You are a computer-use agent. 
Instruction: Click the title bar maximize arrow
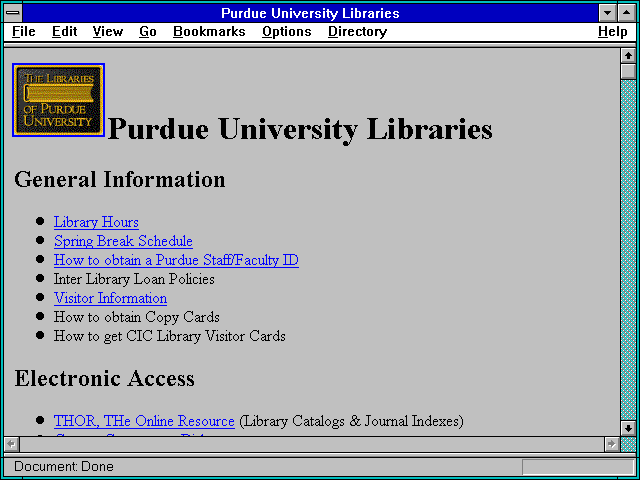(x=627, y=13)
